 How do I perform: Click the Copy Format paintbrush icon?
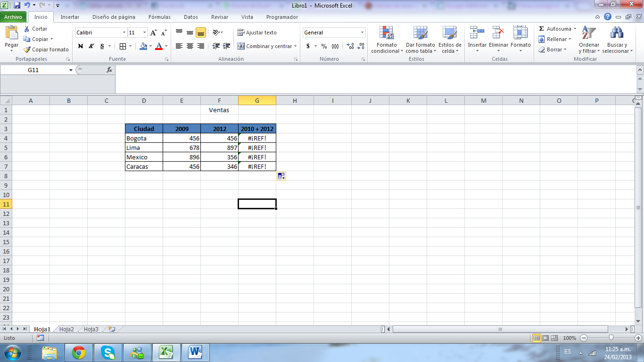click(x=27, y=49)
